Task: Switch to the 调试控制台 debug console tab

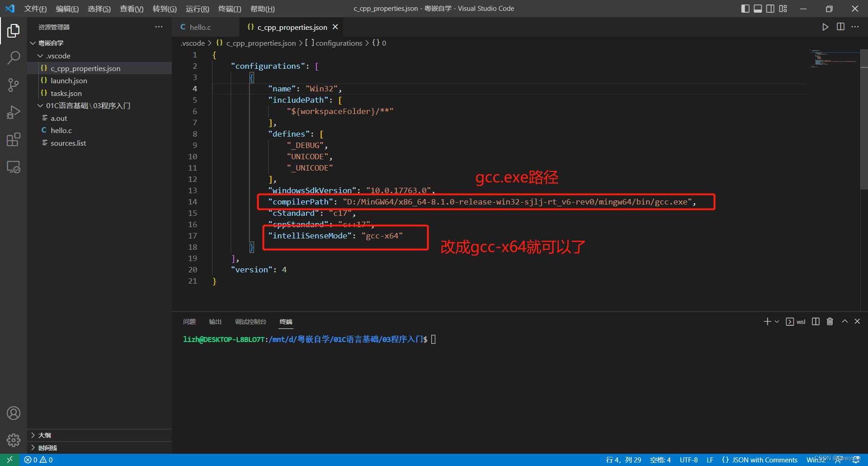Action: tap(250, 322)
